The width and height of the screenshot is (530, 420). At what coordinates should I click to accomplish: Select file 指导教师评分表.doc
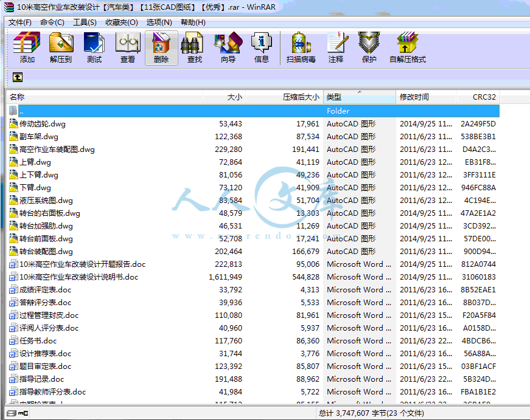click(x=52, y=391)
